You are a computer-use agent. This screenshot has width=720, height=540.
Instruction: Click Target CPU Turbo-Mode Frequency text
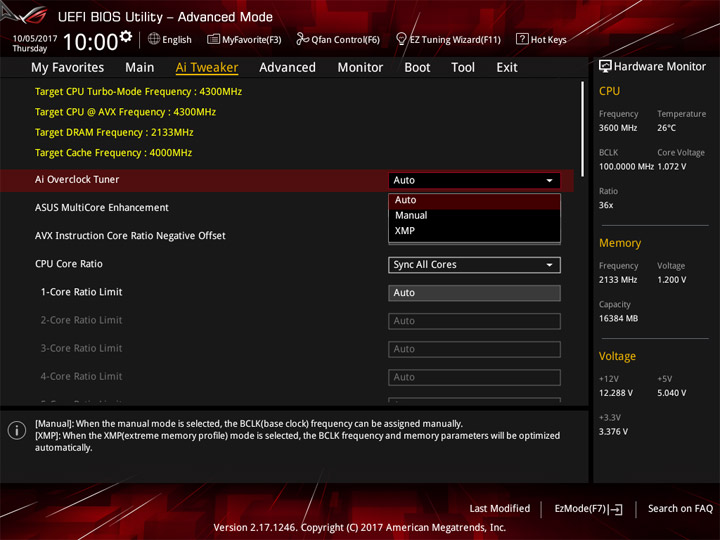[x=138, y=91]
